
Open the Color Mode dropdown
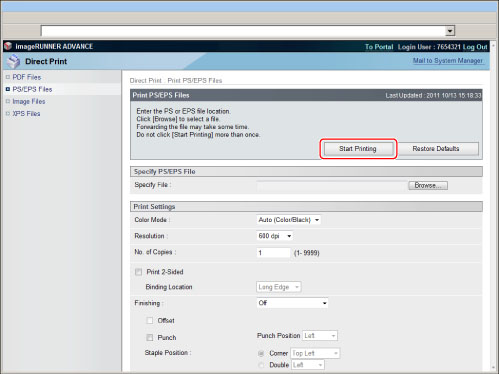pyautogui.click(x=289, y=220)
